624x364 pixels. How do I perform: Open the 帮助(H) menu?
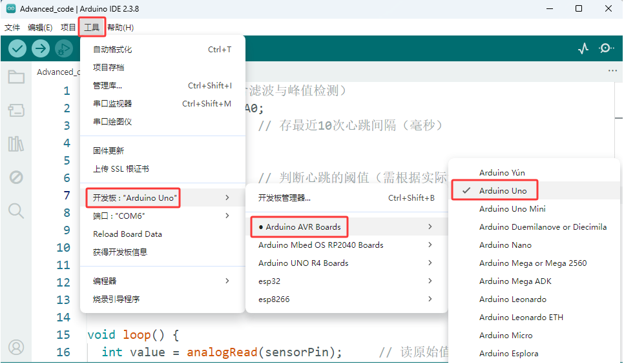click(121, 28)
